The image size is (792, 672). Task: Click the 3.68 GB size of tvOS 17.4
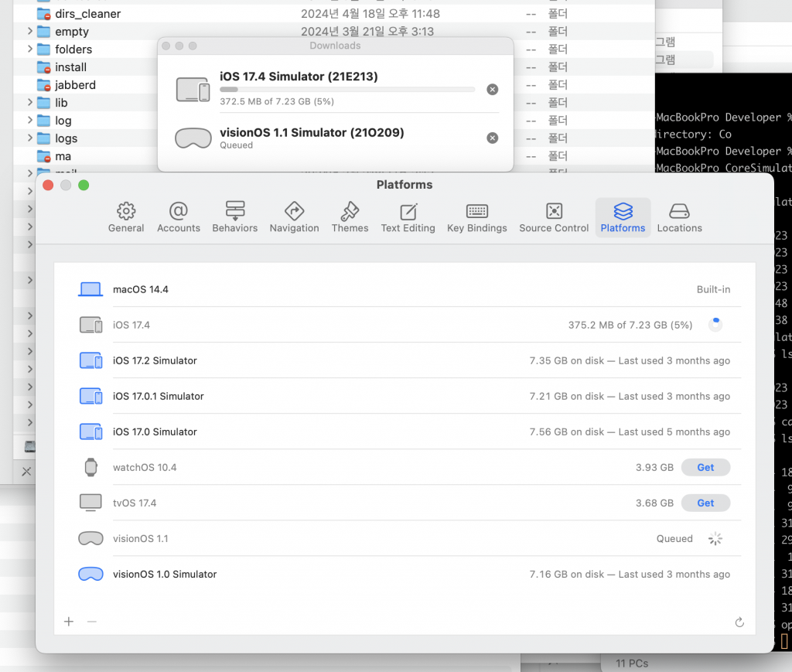[654, 503]
